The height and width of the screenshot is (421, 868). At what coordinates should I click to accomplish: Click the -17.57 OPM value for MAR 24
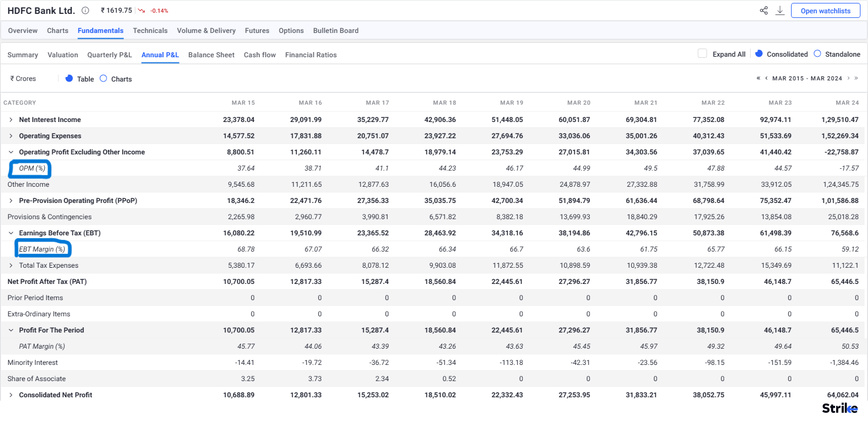click(x=848, y=168)
